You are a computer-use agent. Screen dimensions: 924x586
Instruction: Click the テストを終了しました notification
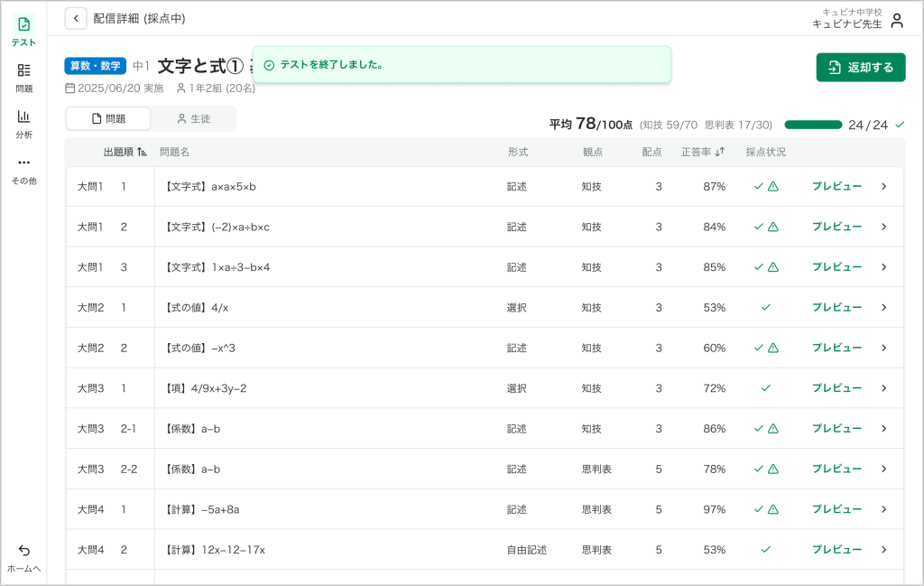[461, 65]
